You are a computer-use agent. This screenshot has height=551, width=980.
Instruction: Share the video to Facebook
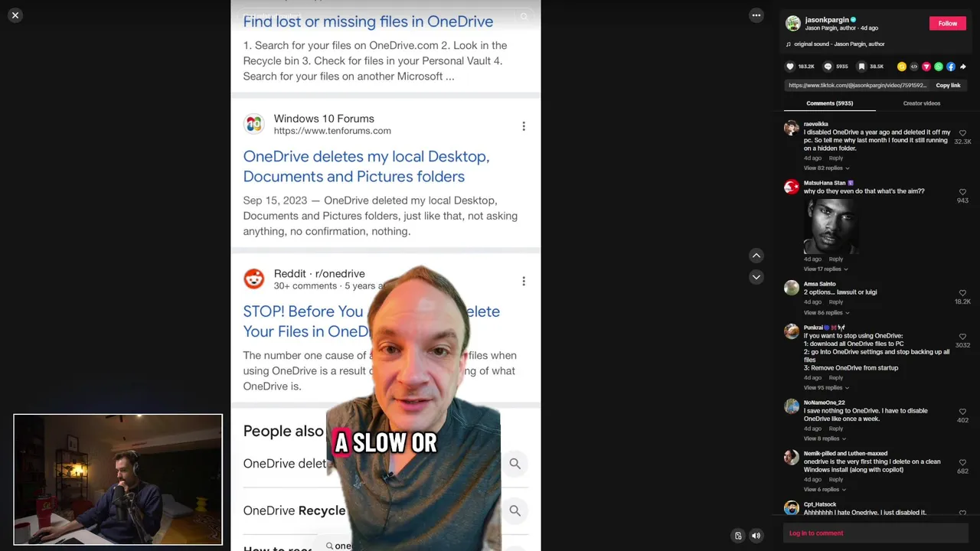tap(951, 67)
